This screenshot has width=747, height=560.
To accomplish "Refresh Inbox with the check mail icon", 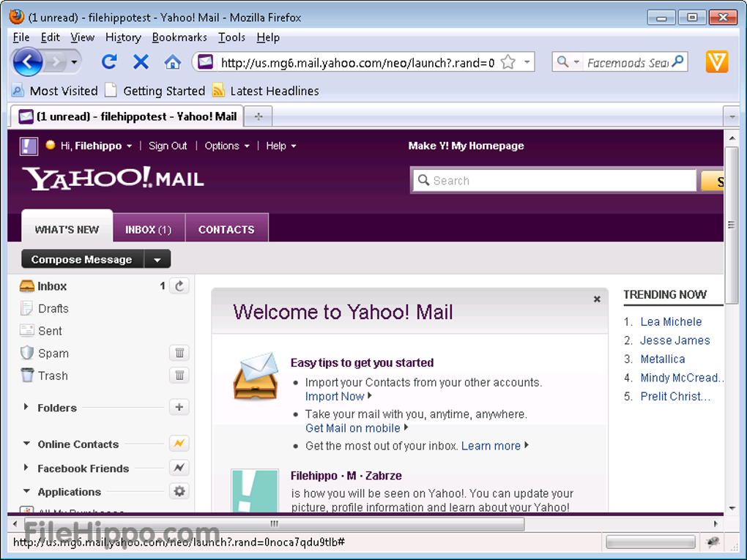I will (x=179, y=286).
